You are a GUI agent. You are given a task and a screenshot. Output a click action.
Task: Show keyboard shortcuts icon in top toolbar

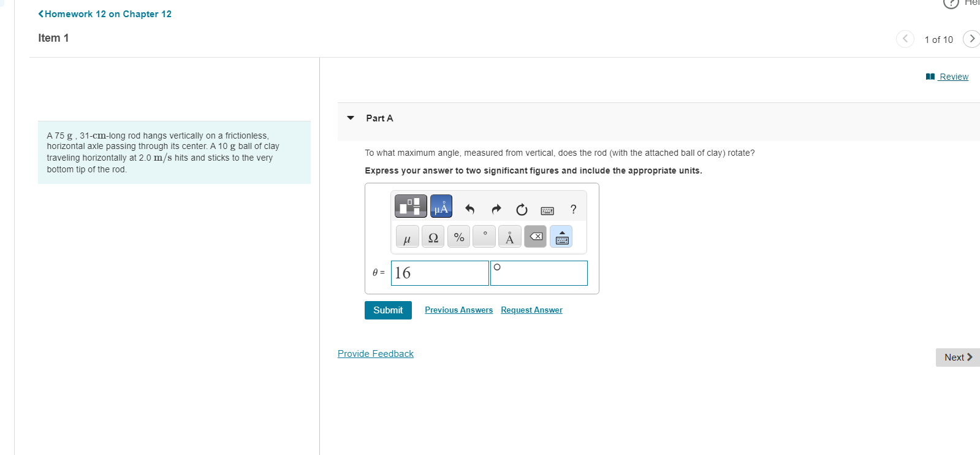pyautogui.click(x=547, y=210)
